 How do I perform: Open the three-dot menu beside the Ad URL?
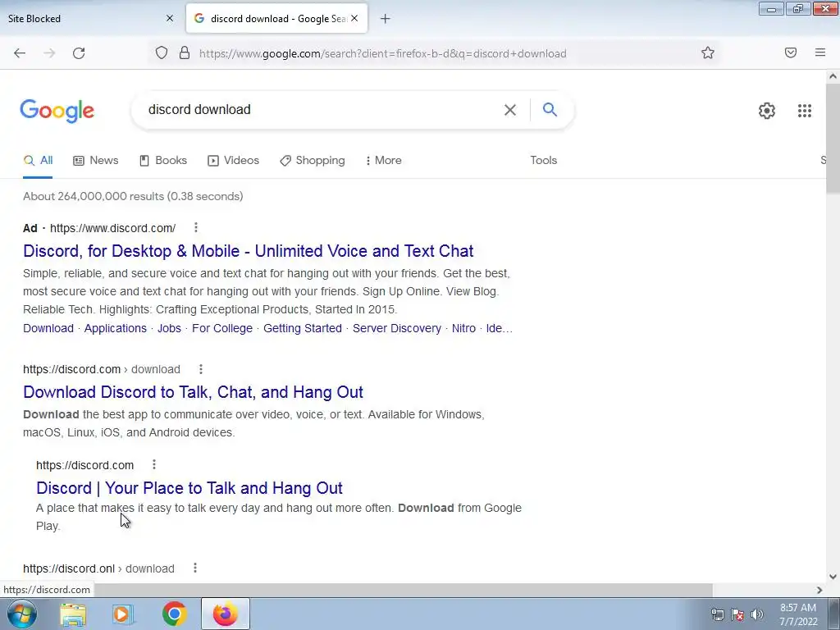[196, 228]
